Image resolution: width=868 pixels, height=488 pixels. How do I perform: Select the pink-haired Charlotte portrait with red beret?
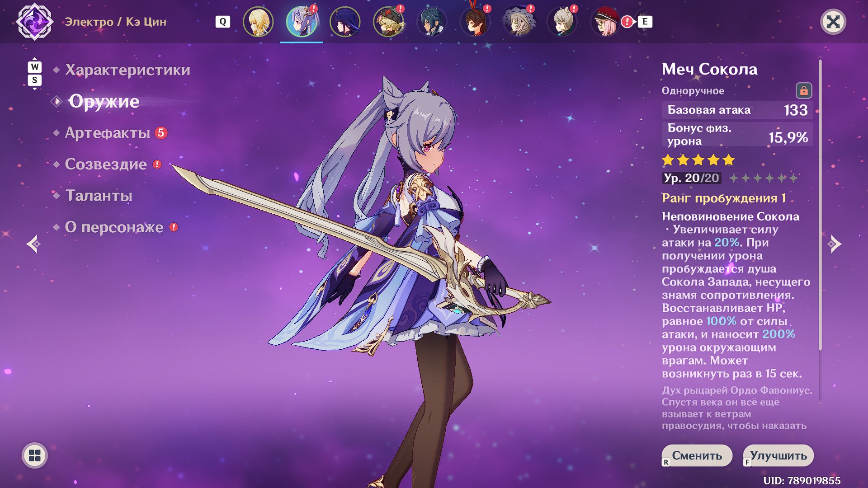[605, 22]
